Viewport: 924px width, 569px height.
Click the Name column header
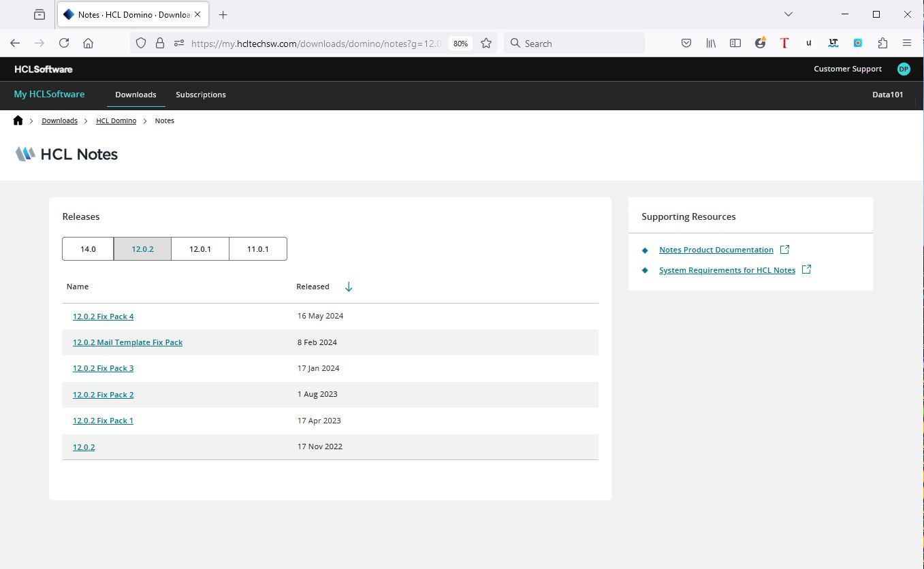[78, 287]
